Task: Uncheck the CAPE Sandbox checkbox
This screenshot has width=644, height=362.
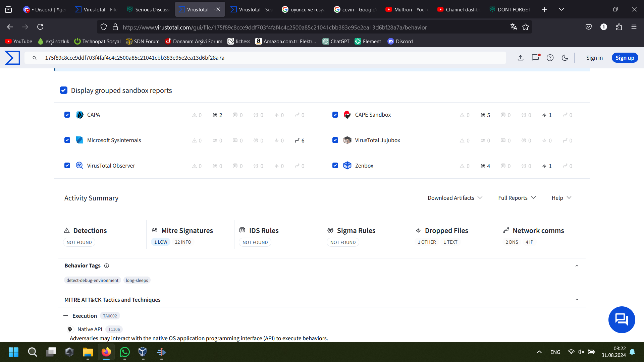Action: point(335,115)
